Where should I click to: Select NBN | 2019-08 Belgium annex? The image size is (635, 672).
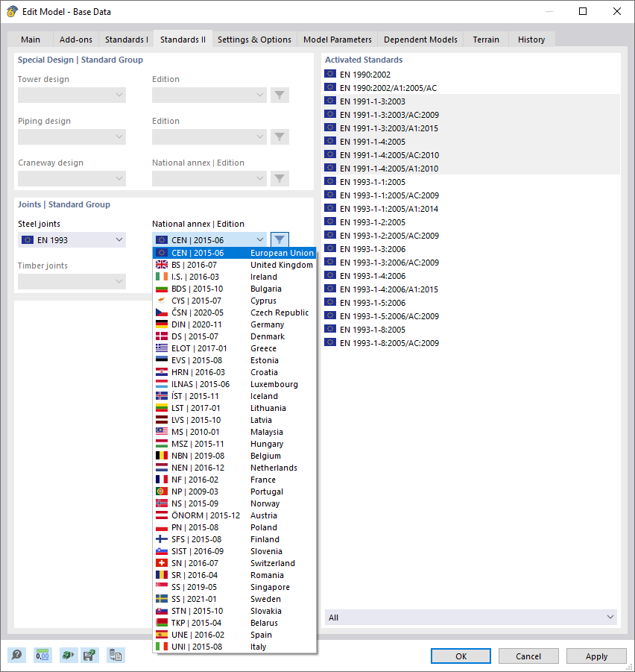(x=234, y=456)
